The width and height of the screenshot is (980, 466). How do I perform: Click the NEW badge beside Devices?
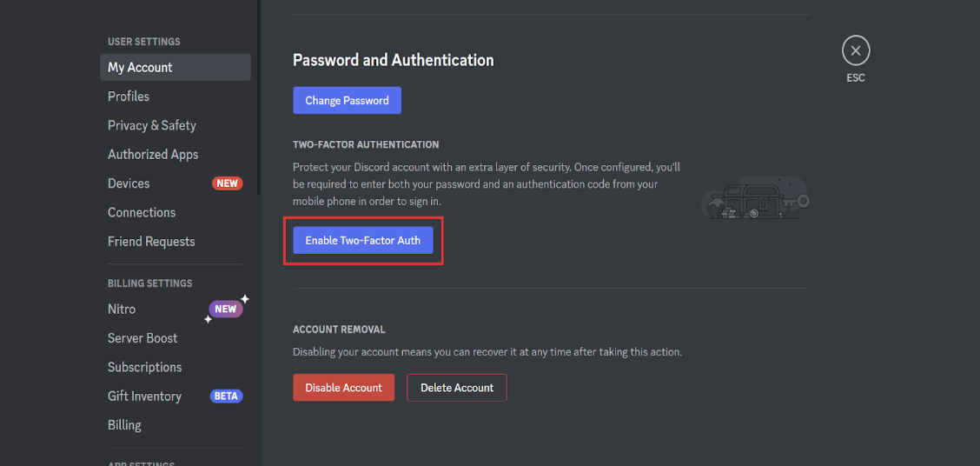[228, 183]
